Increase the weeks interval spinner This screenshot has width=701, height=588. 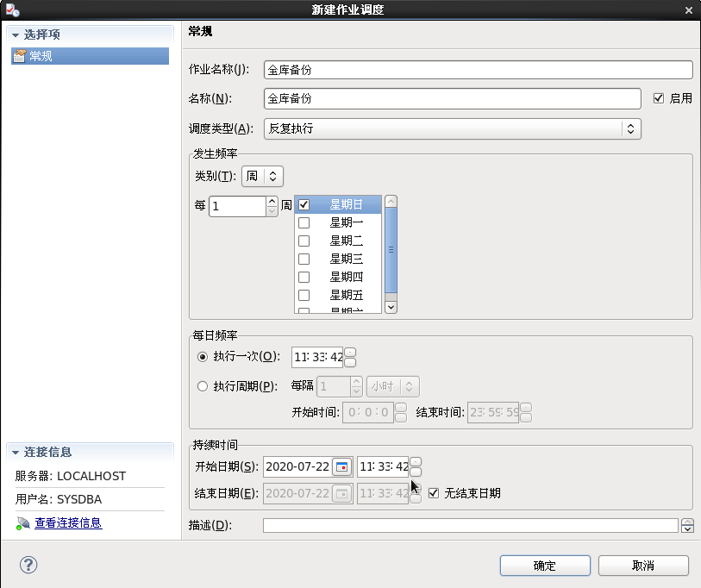coord(272,201)
